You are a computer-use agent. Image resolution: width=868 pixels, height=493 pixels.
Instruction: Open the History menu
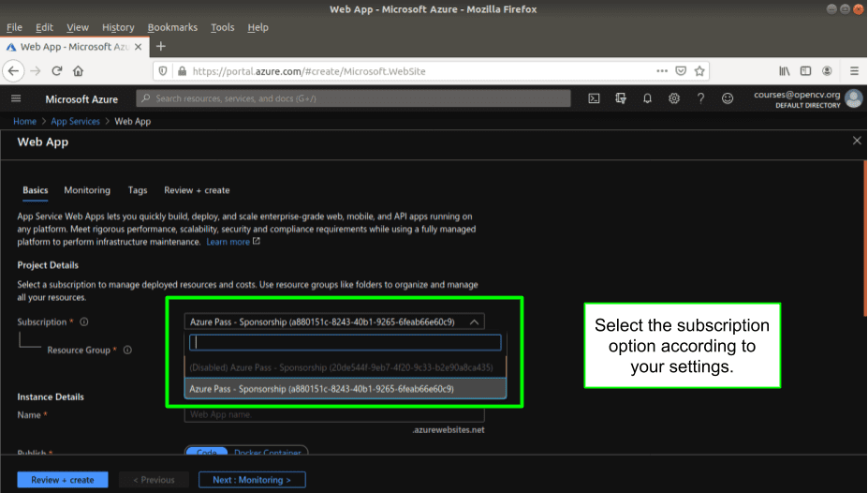(x=118, y=27)
